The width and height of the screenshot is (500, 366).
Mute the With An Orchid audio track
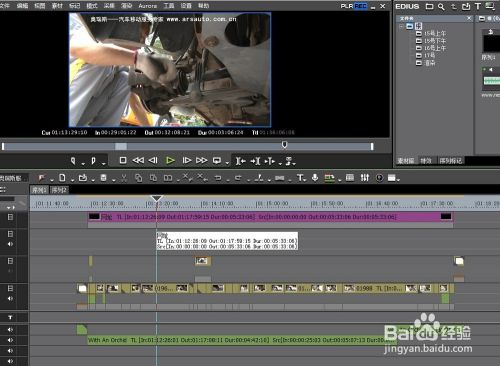[10, 340]
